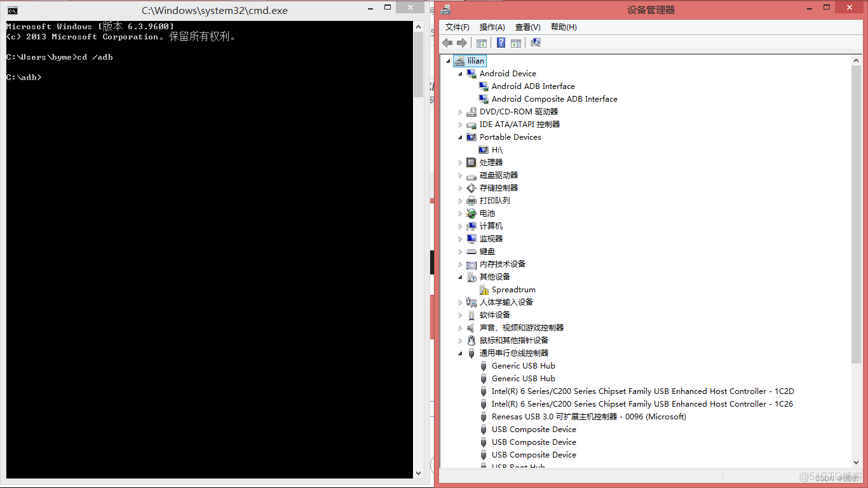Open the 帮助(H) menu
Screen dimensions: 868x488
point(564,27)
